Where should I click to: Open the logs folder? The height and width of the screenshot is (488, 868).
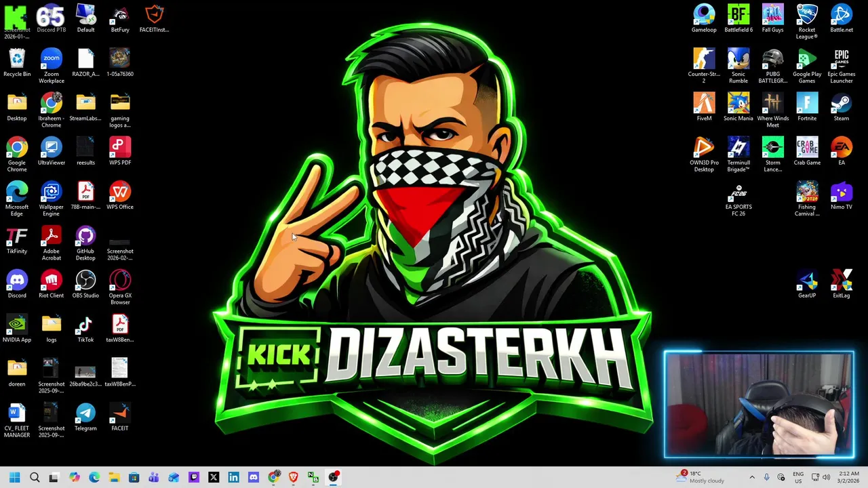point(51,328)
